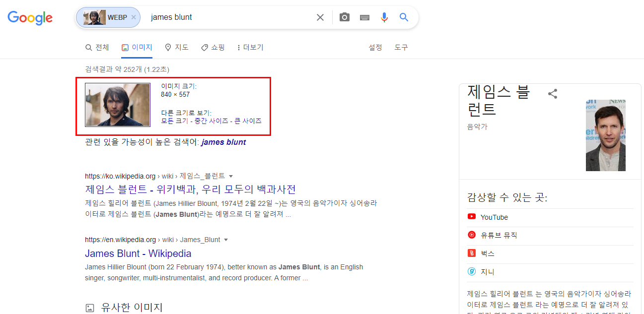Open 지니 listening link
Viewport: 644px width, 314px height.
click(487, 272)
